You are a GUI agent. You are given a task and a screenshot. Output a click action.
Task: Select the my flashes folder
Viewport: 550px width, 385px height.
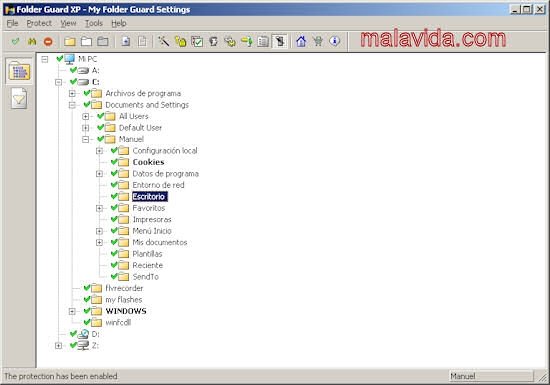tap(123, 300)
